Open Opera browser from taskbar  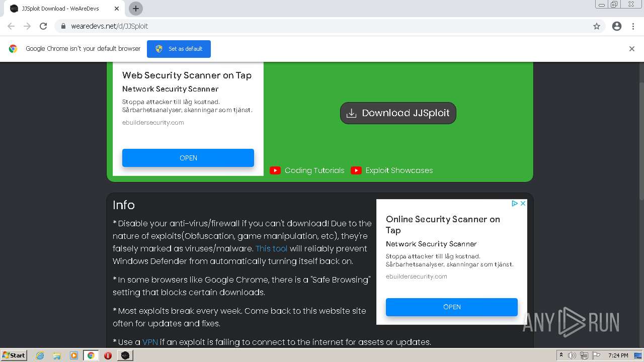[x=108, y=355]
